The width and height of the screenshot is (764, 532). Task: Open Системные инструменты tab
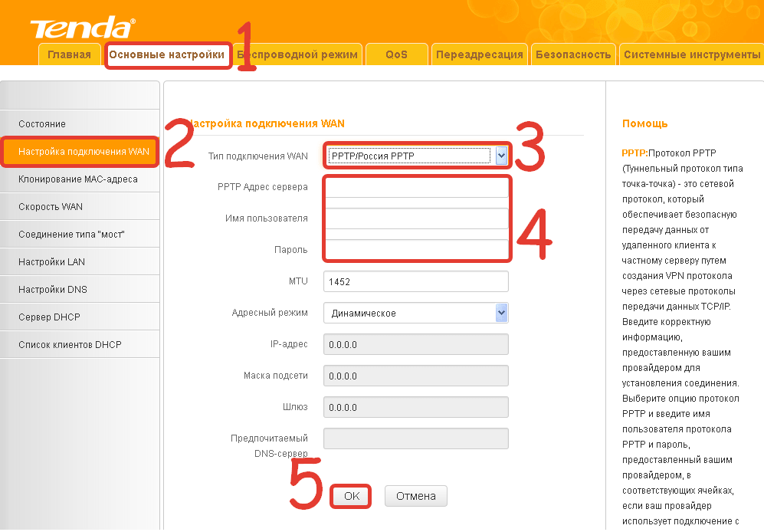[x=691, y=54]
